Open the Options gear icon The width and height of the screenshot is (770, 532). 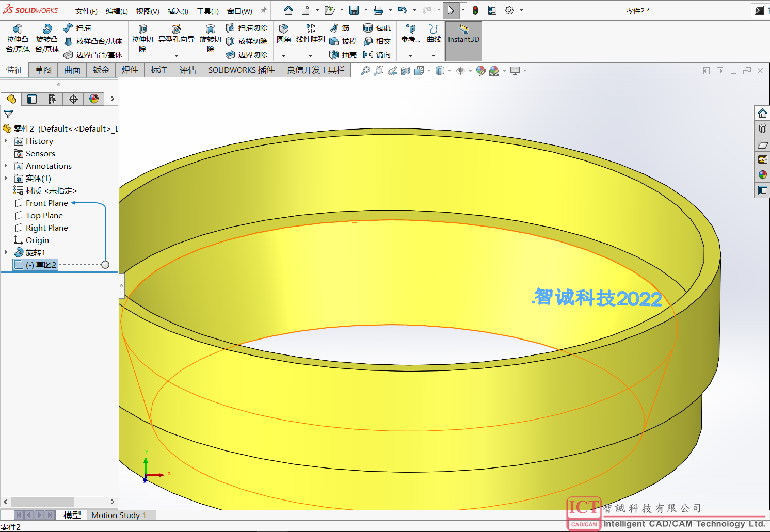pos(509,10)
